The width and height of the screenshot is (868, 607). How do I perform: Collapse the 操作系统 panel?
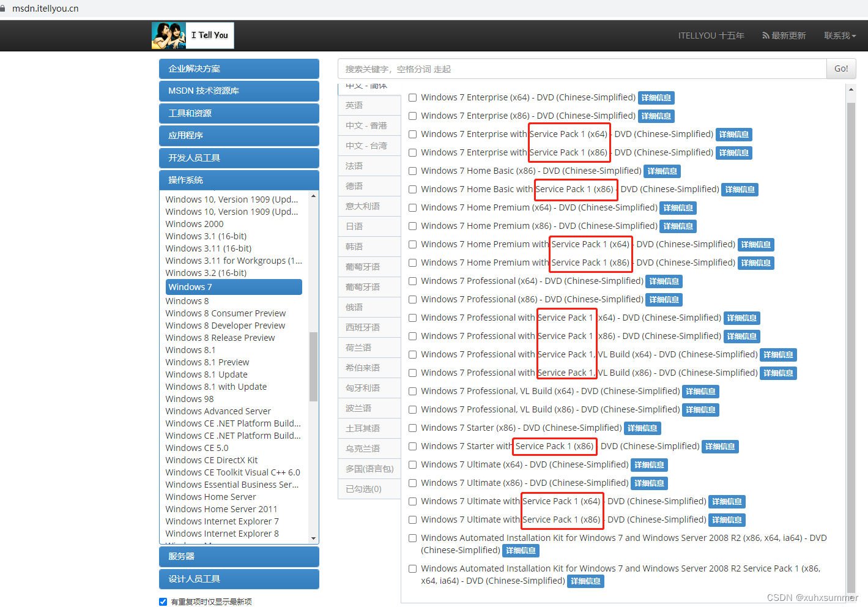point(239,180)
